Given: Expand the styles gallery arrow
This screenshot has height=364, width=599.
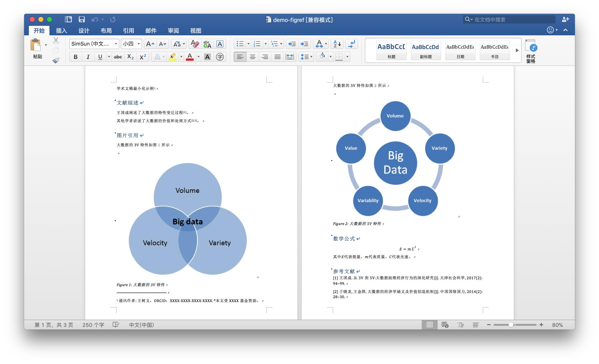Looking at the screenshot, I should click(517, 50).
